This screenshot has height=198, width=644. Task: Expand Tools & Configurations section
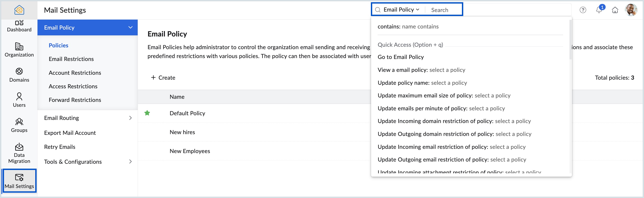130,162
